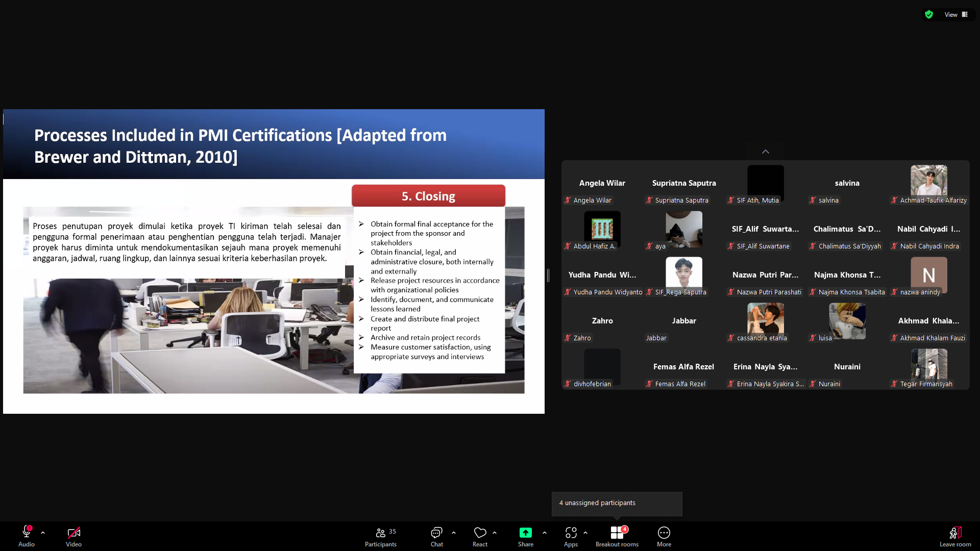This screenshot has width=980, height=551.
Task: Expand apps options caret
Action: [585, 533]
